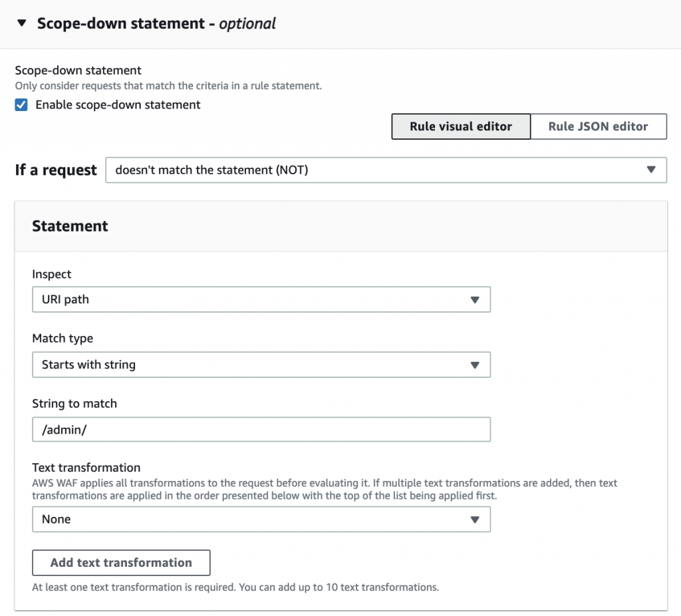Click the Text transformation label
Image resolution: width=681 pixels, height=616 pixels.
pyautogui.click(x=86, y=468)
